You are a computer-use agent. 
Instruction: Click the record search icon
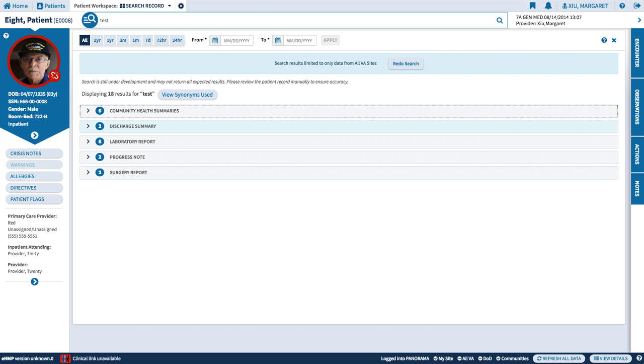tap(90, 20)
